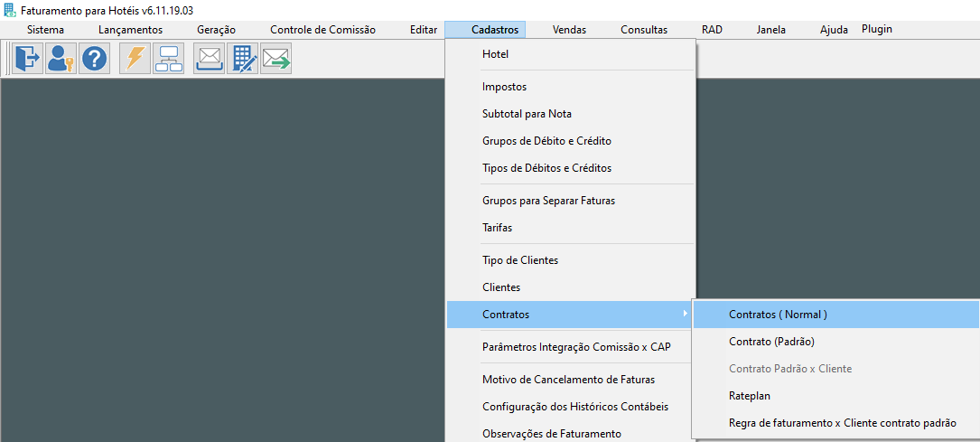Image resolution: width=980 pixels, height=442 pixels.
Task: Click the orange lightning bolt icon
Action: [x=135, y=59]
